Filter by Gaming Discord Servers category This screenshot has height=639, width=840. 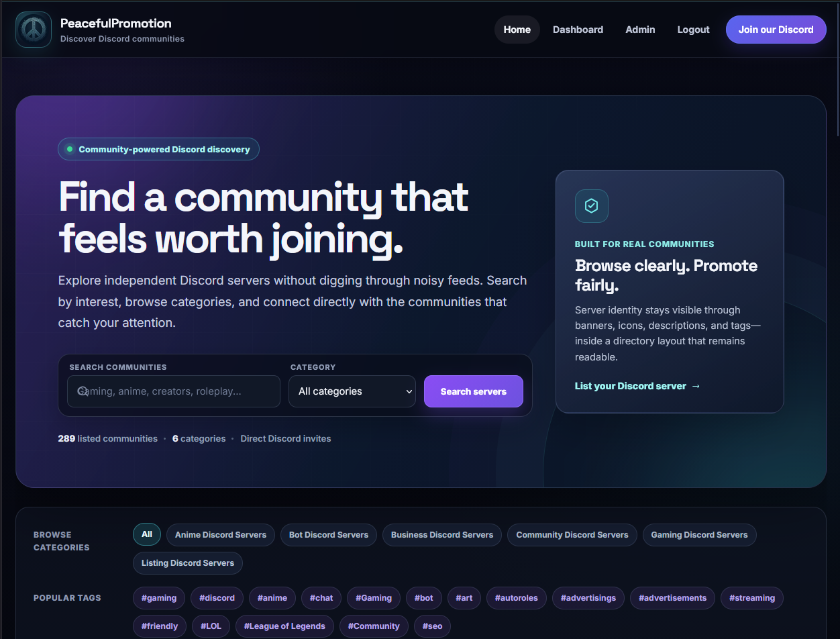point(700,535)
